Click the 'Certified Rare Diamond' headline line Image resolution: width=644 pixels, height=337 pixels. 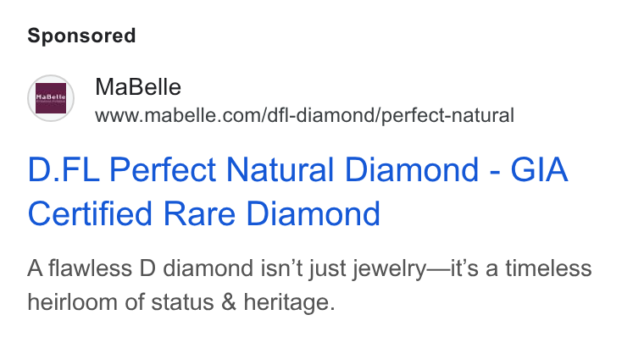point(203,214)
